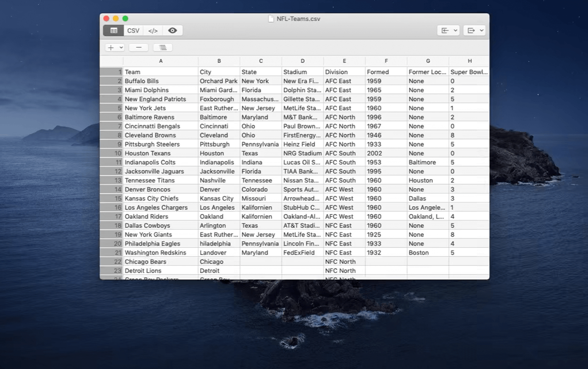Select the 'Jacksonville Jaguars' cell
The width and height of the screenshot is (588, 369).
pyautogui.click(x=161, y=171)
